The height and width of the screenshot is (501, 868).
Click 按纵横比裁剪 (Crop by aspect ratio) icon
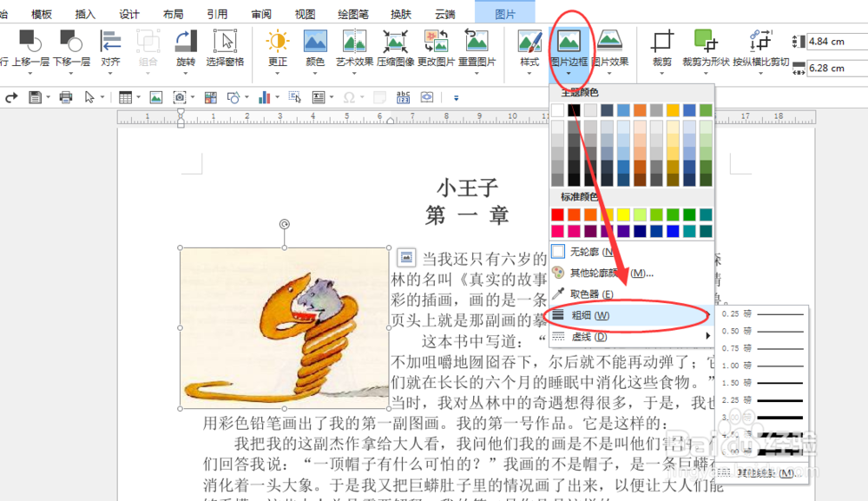pos(760,41)
